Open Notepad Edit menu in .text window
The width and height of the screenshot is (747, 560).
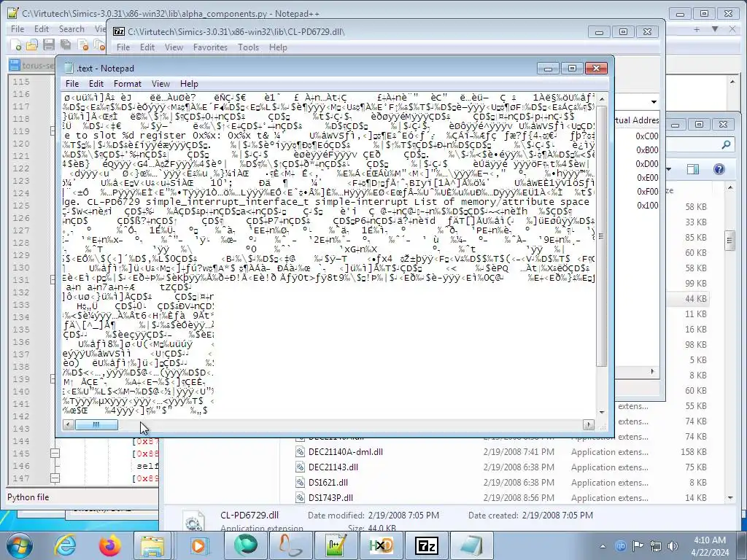coord(96,84)
